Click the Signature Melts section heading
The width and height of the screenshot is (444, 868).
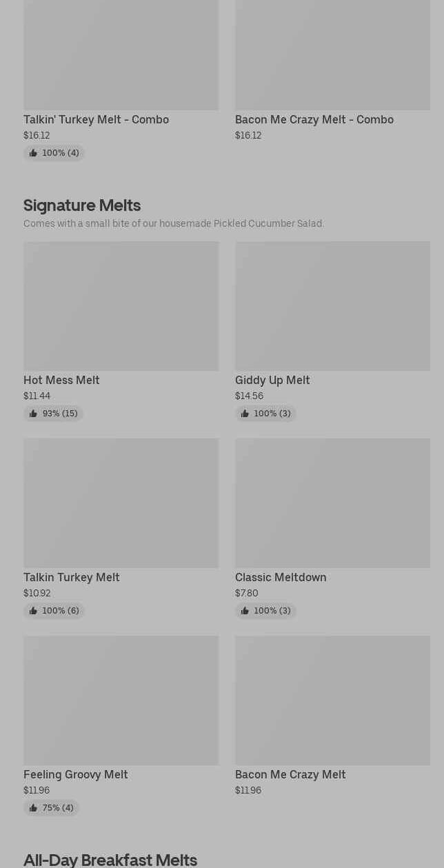click(x=82, y=205)
